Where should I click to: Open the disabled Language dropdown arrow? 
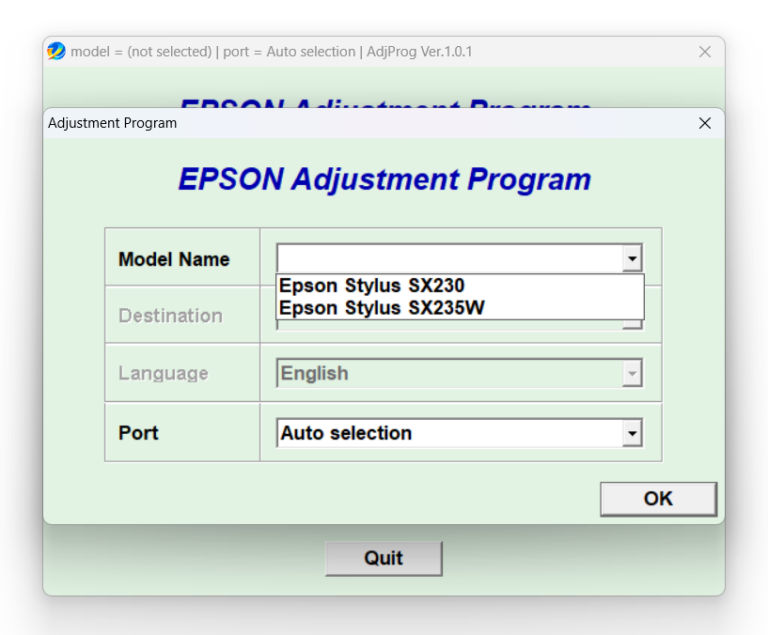click(x=632, y=374)
